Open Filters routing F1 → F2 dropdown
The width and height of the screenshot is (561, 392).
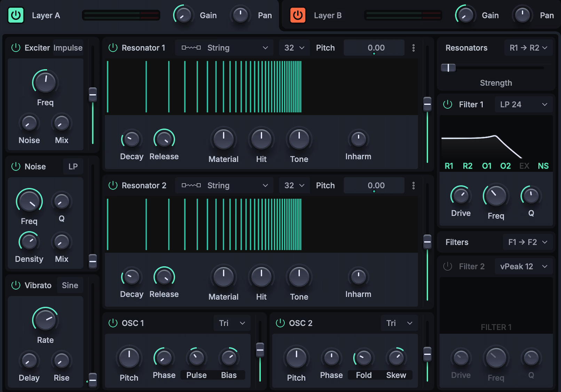pyautogui.click(x=528, y=242)
